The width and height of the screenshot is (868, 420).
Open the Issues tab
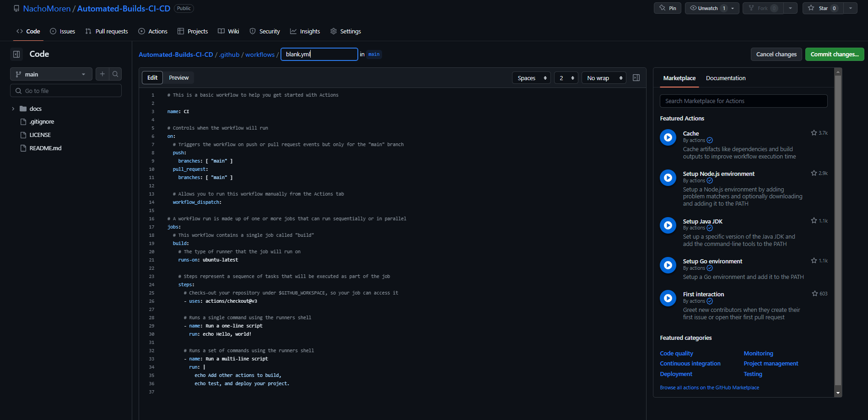(x=62, y=31)
